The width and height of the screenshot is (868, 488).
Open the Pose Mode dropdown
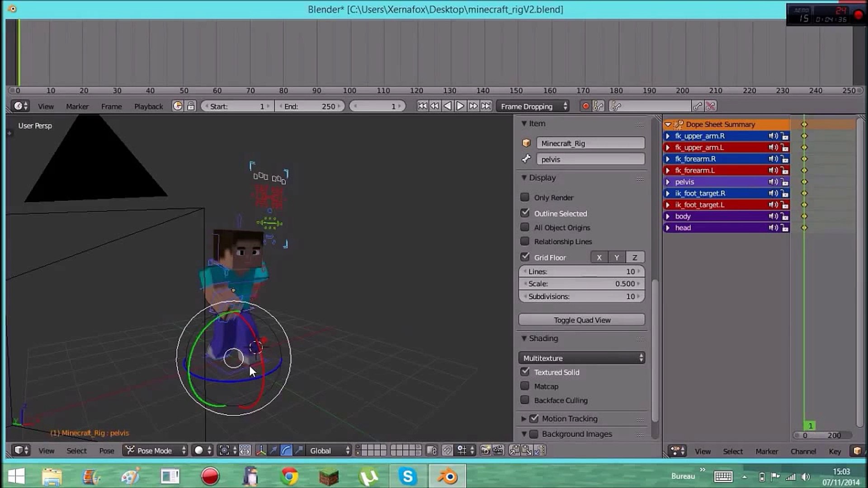tap(155, 450)
